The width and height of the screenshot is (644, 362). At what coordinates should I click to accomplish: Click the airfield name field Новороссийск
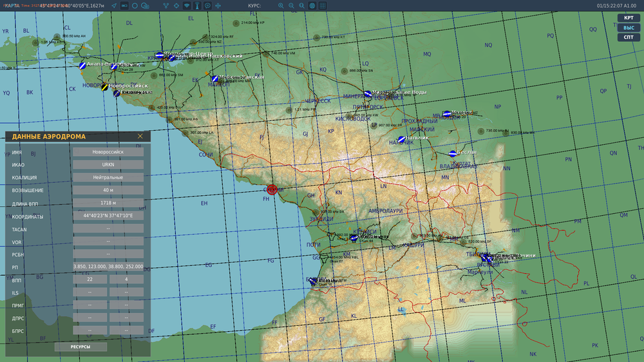click(x=108, y=152)
